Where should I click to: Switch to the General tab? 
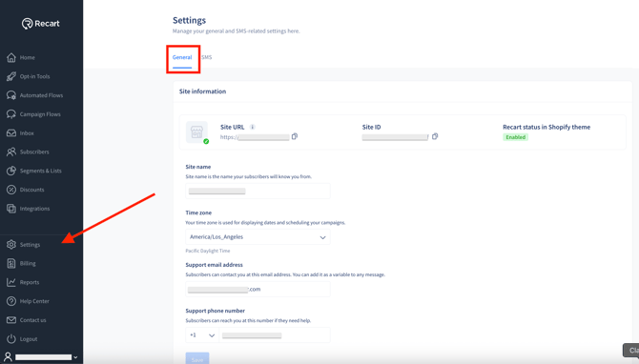pyautogui.click(x=182, y=57)
